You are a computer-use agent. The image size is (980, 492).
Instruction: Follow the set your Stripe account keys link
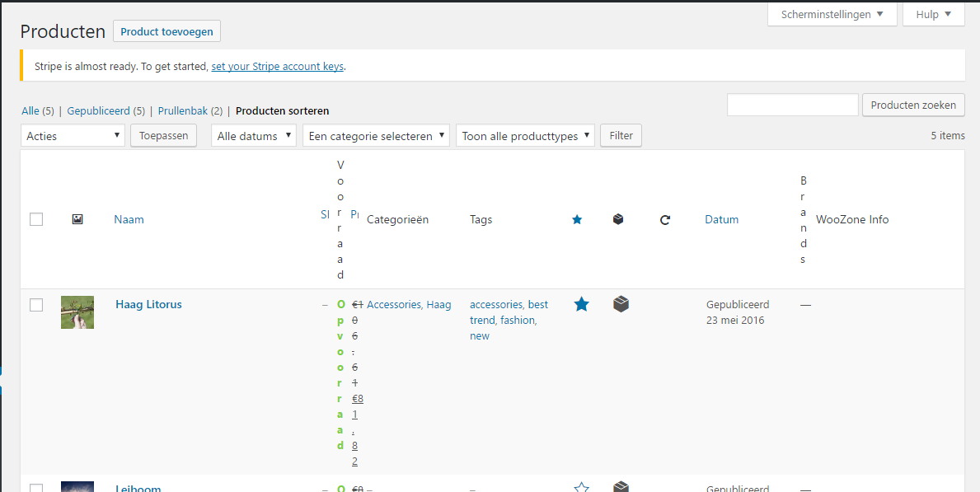277,67
